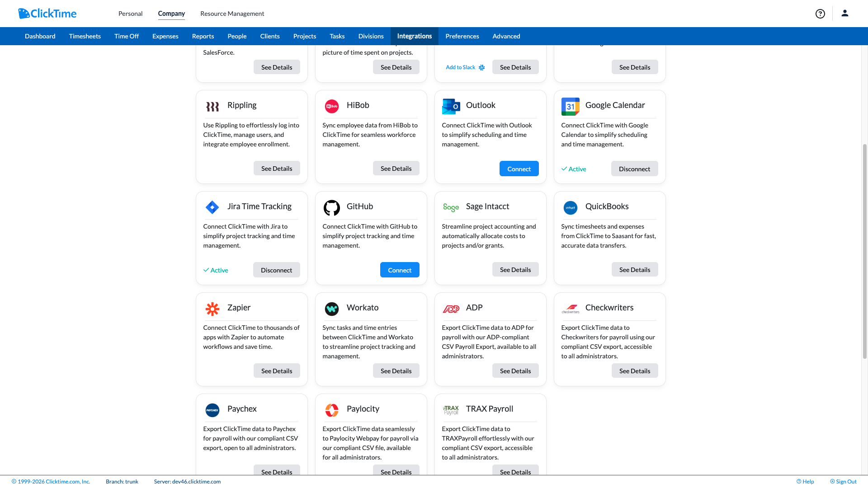The image size is (868, 488).
Task: View Checkwriters integration details
Action: pyautogui.click(x=635, y=371)
